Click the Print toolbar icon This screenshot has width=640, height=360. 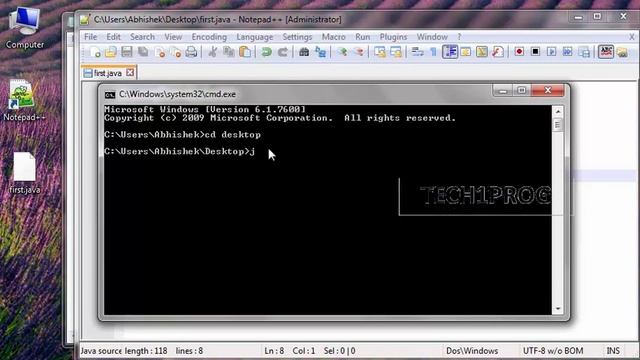pos(191,52)
